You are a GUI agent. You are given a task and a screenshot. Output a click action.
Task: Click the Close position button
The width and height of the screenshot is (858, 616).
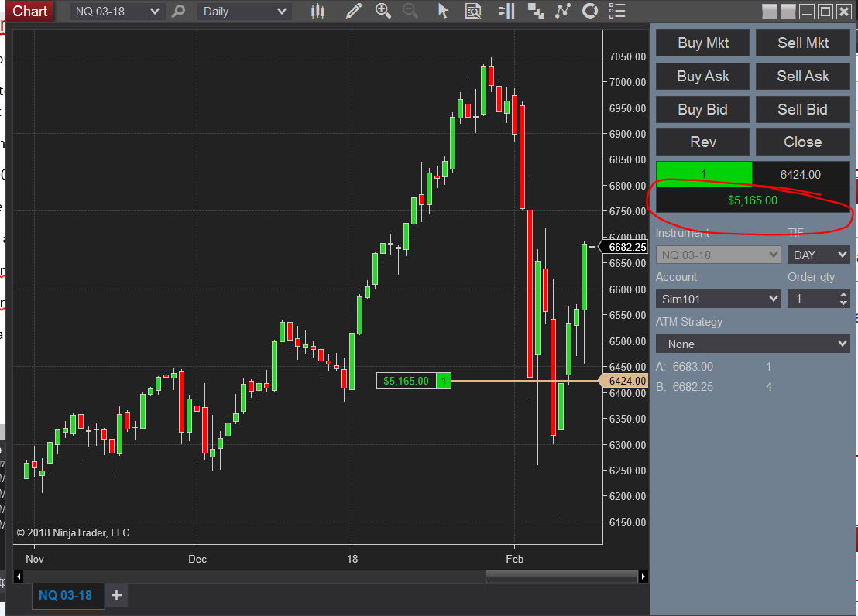[803, 142]
